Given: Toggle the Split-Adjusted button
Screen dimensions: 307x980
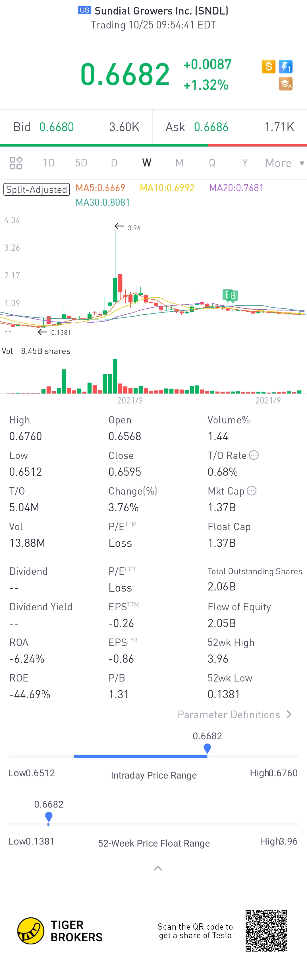Looking at the screenshot, I should pyautogui.click(x=36, y=190).
